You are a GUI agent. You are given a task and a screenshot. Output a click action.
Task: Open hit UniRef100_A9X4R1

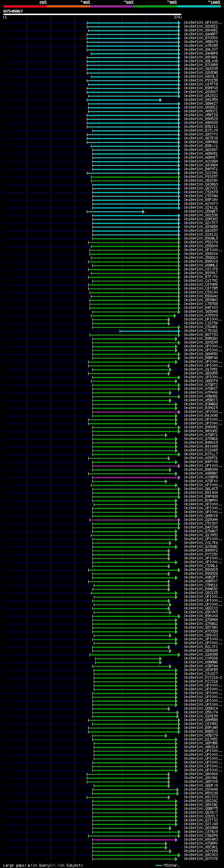(201, 57)
